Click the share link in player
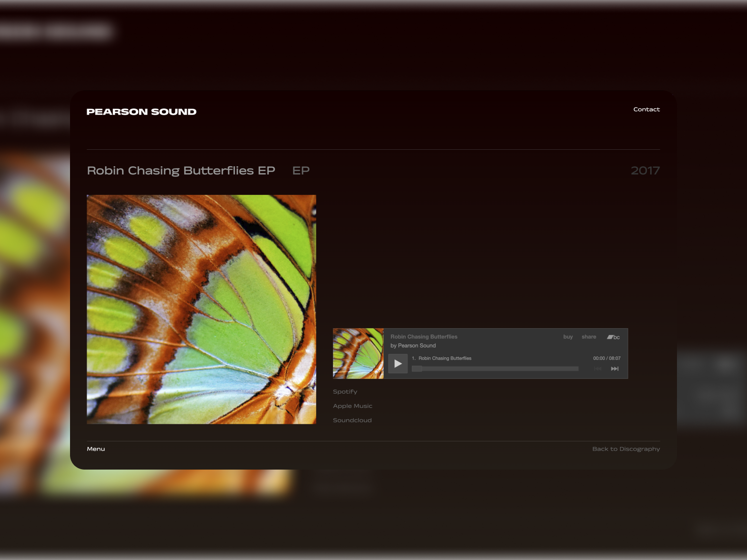The height and width of the screenshot is (560, 747). click(x=589, y=337)
